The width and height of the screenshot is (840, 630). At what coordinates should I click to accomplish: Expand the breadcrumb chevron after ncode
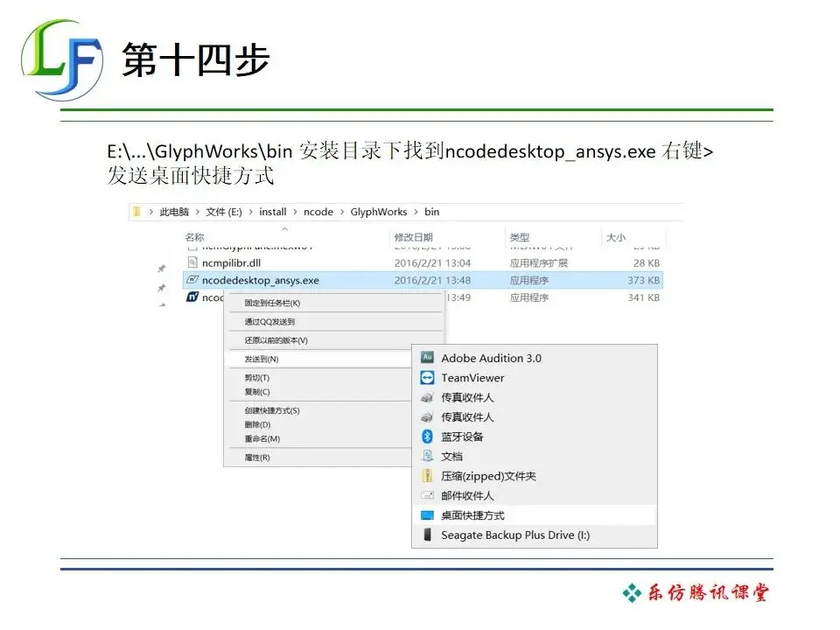pos(342,212)
